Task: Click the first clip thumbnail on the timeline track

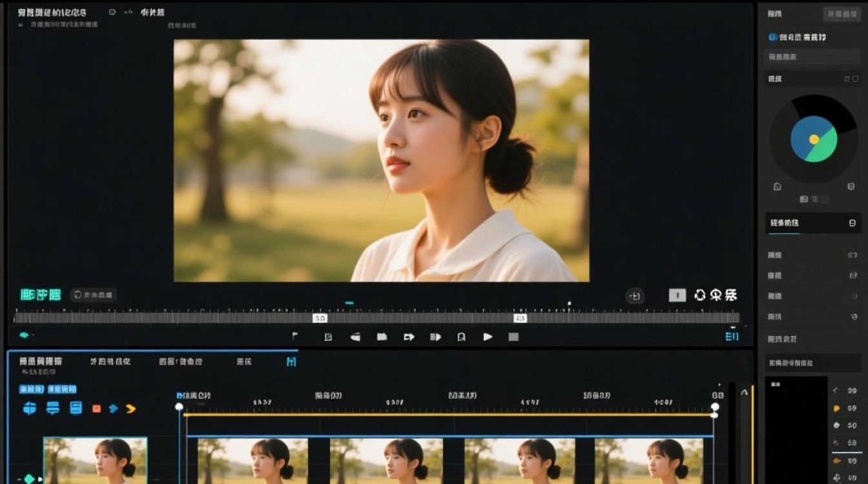Action: coord(253,461)
